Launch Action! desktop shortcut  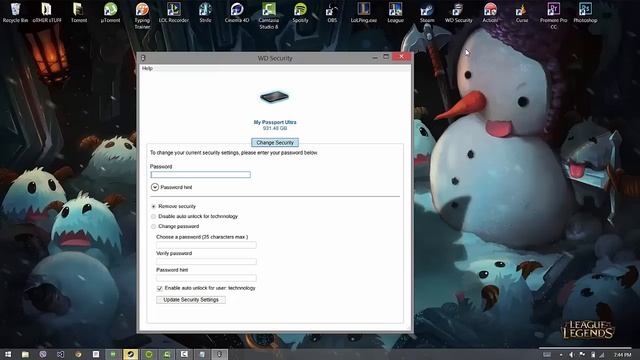click(x=490, y=12)
